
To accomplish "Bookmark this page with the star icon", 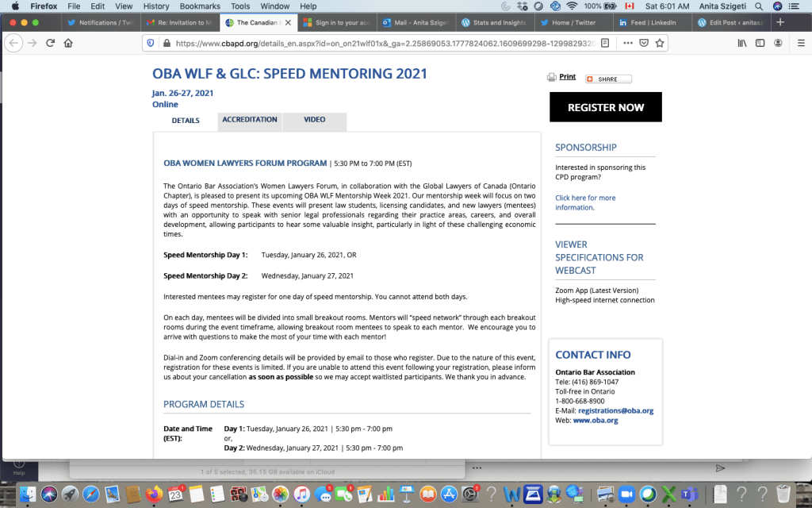I will coord(660,43).
